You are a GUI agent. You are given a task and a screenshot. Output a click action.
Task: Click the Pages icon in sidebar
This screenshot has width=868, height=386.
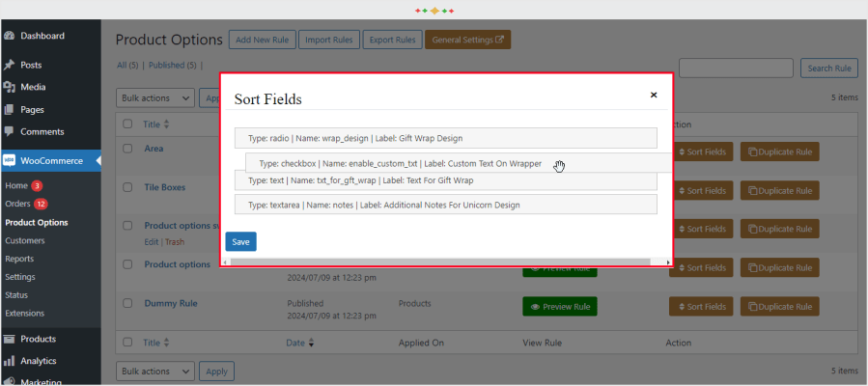click(10, 110)
